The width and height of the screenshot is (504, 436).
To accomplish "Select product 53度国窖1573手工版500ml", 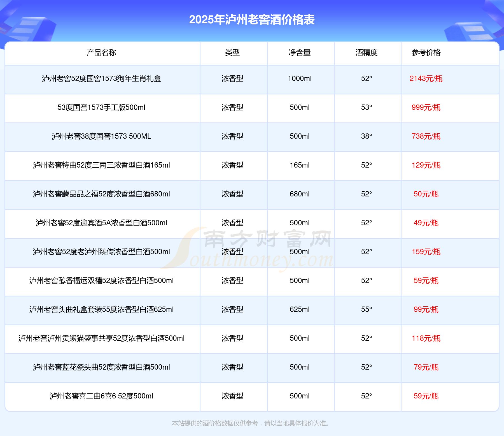I will (101, 107).
